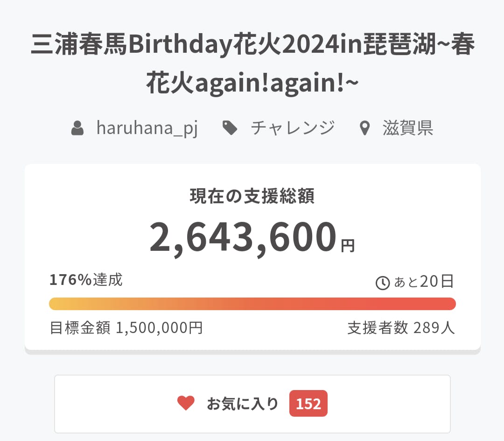Viewport: 504px width, 441px height.
Task: Click the 2,643,600 total amount figure
Action: click(x=243, y=237)
